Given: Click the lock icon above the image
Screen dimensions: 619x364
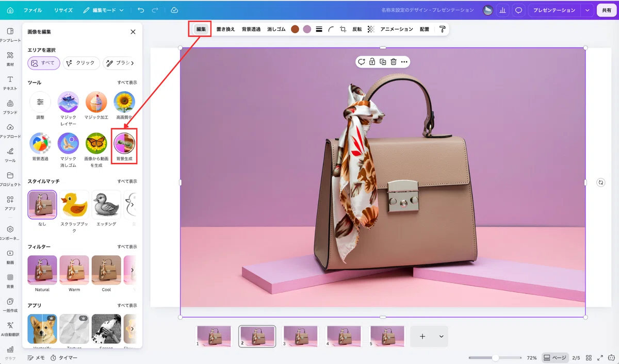Looking at the screenshot, I should 372,62.
